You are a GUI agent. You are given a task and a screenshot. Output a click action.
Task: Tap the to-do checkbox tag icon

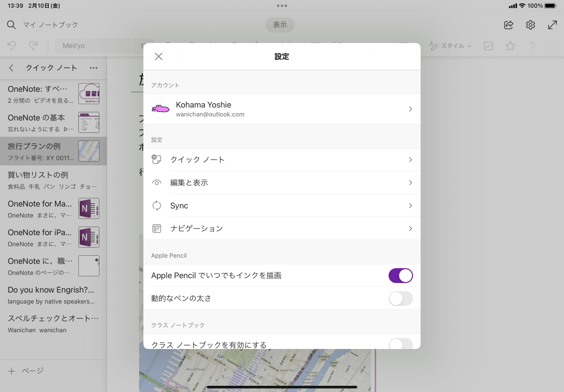488,46
